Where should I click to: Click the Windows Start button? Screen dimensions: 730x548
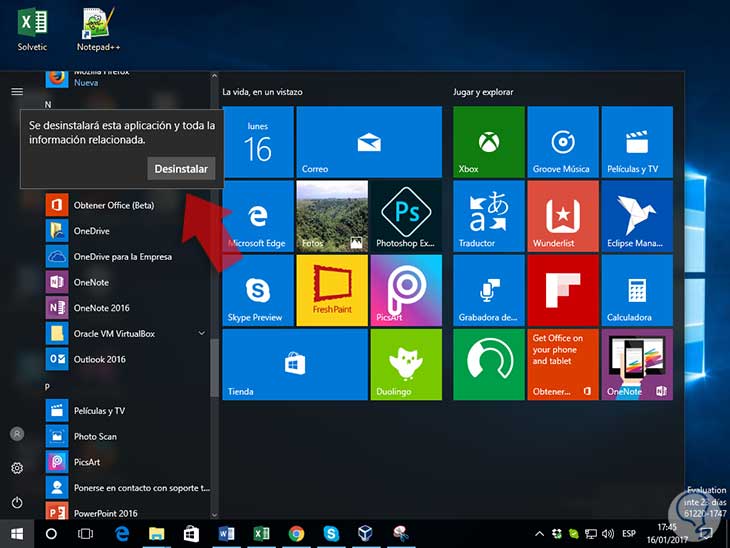[x=17, y=534]
